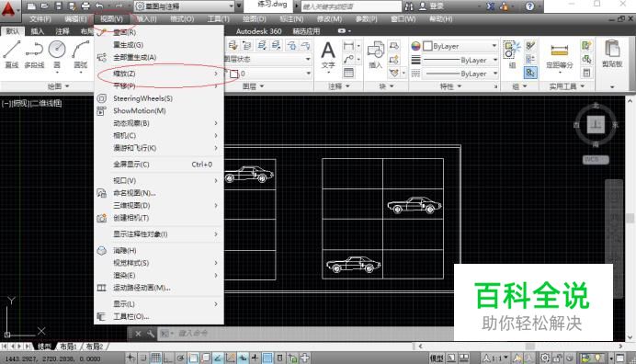
Task: Click the Text (文字) tool icon
Action: (328, 51)
